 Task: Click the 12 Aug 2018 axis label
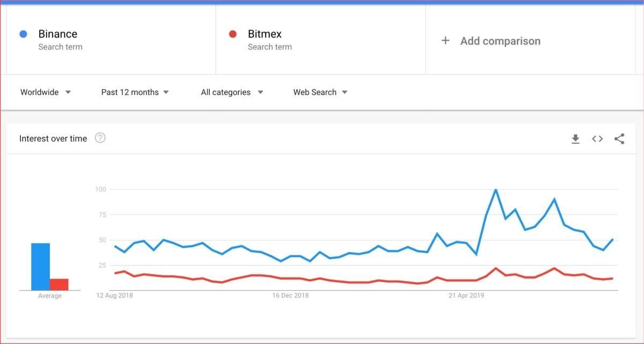pyautogui.click(x=115, y=296)
